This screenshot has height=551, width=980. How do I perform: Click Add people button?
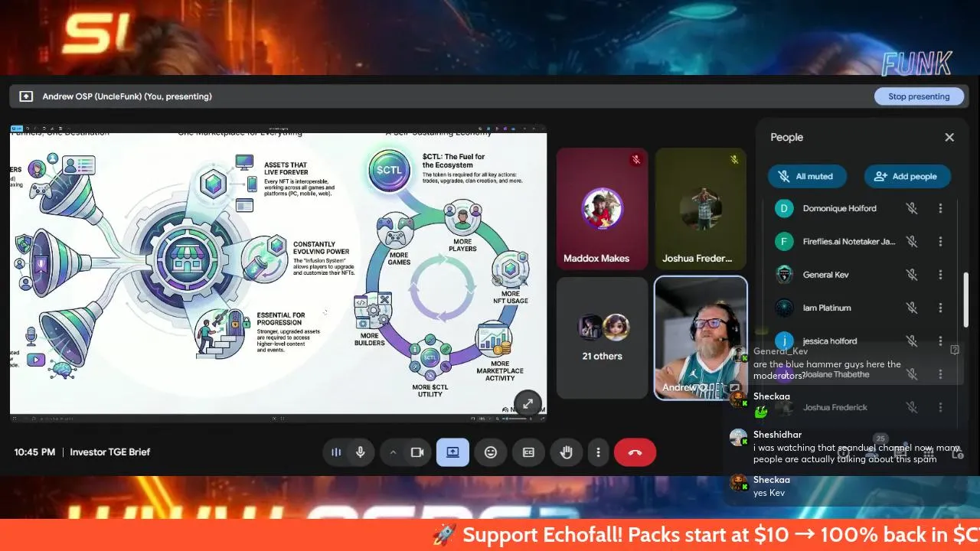point(906,176)
